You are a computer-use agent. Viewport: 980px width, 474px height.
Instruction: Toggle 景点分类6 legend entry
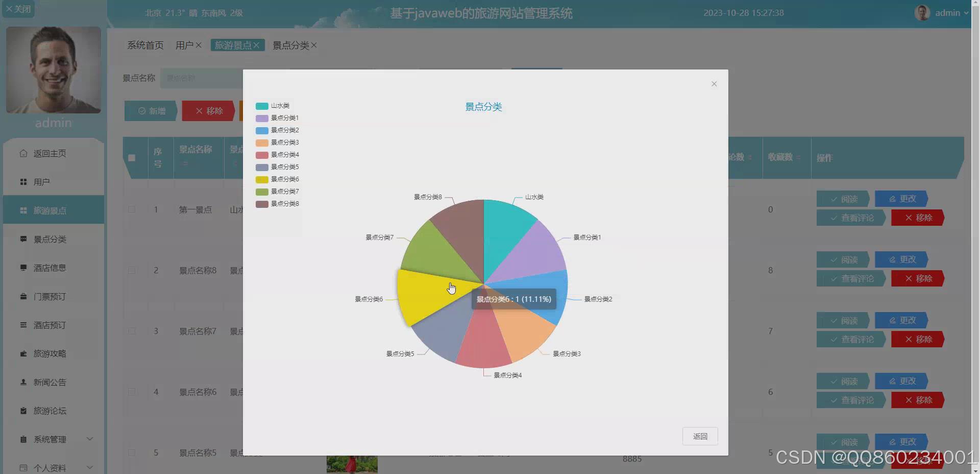(x=277, y=179)
